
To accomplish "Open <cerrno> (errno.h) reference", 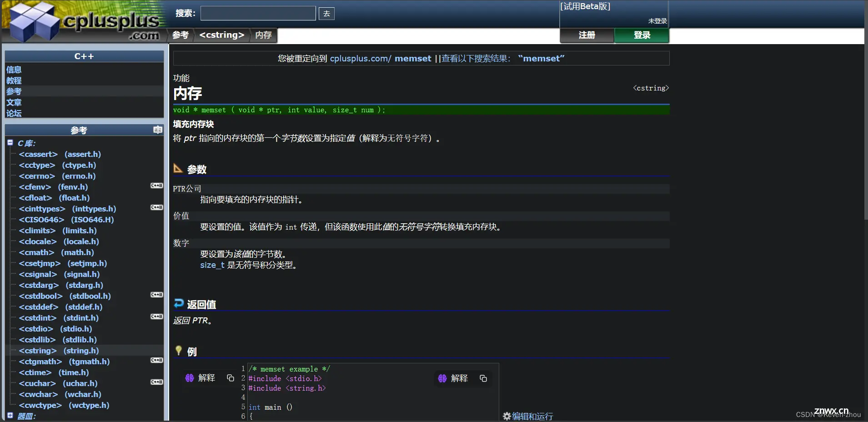I will pos(57,176).
